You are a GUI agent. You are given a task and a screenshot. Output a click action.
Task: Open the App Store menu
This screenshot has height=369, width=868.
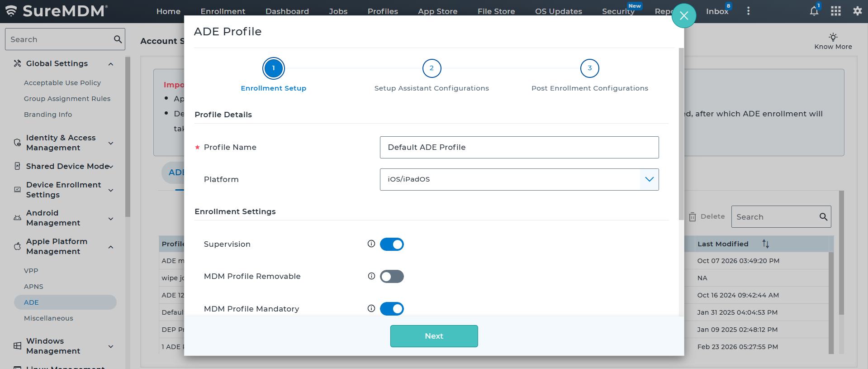click(x=437, y=11)
